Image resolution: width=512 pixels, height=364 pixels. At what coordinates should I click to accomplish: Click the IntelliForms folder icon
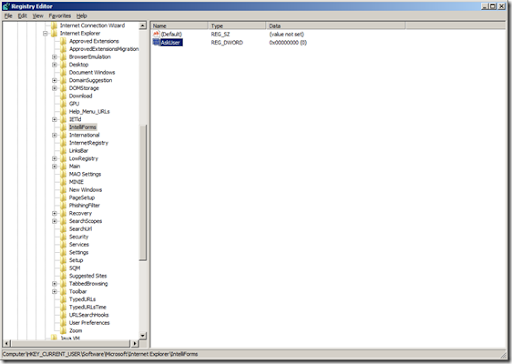(x=63, y=127)
